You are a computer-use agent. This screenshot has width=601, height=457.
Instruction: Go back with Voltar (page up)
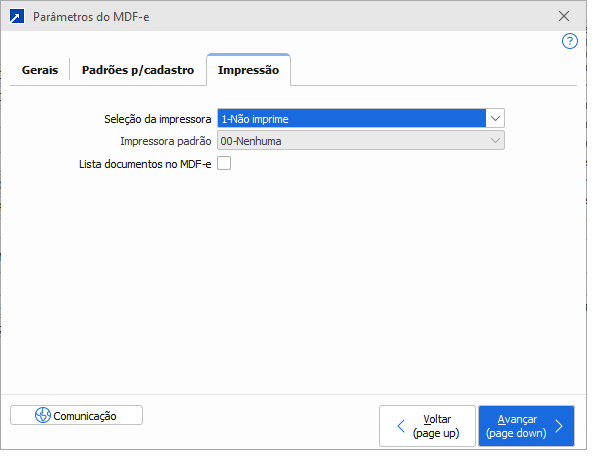point(427,426)
